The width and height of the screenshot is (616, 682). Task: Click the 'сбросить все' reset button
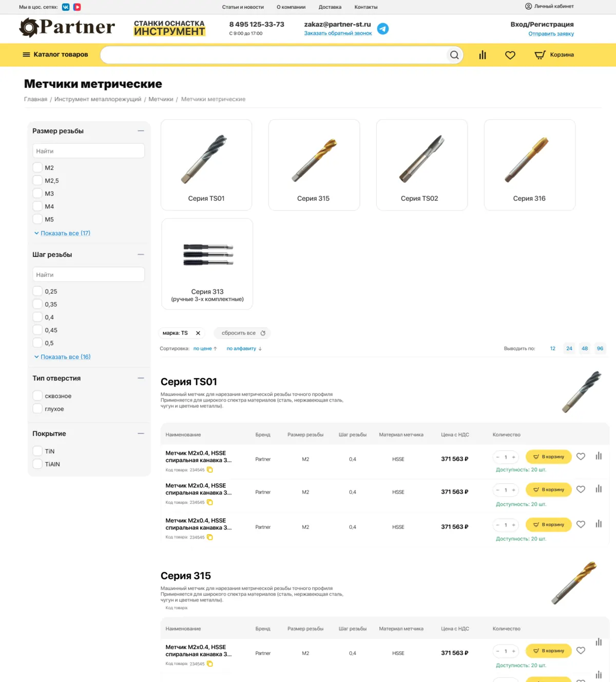click(x=243, y=333)
